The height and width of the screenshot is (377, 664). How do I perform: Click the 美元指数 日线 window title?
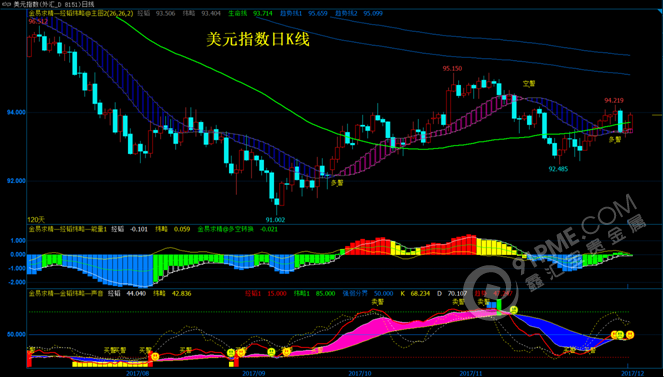pos(53,4)
